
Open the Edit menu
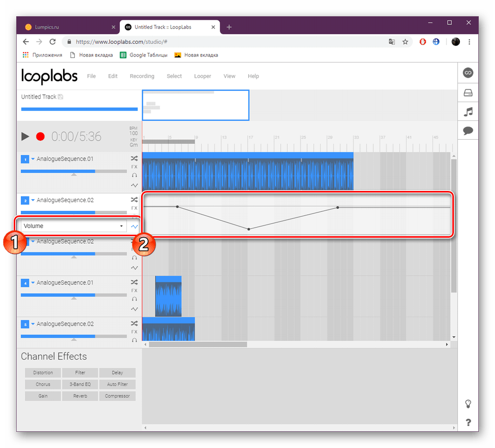(x=113, y=76)
